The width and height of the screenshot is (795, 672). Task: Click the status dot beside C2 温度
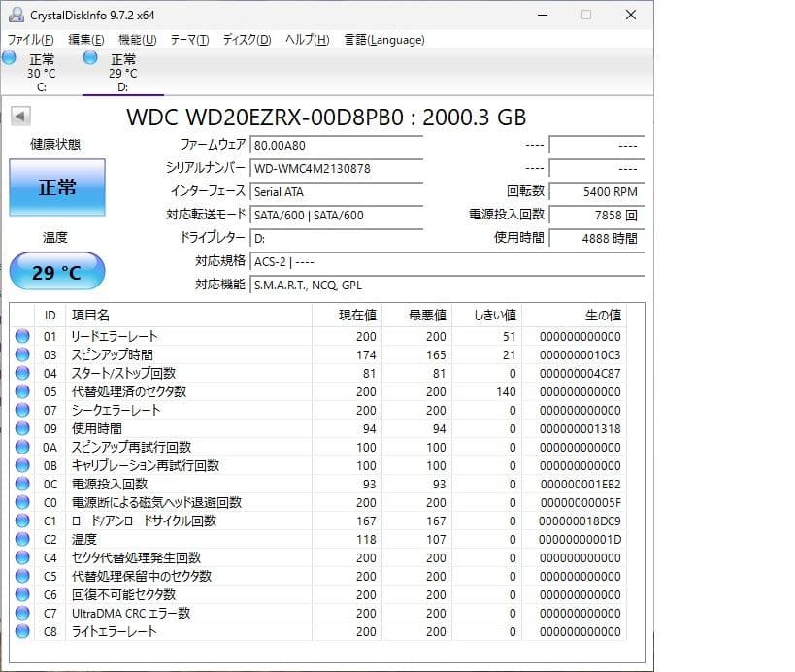[x=21, y=539]
